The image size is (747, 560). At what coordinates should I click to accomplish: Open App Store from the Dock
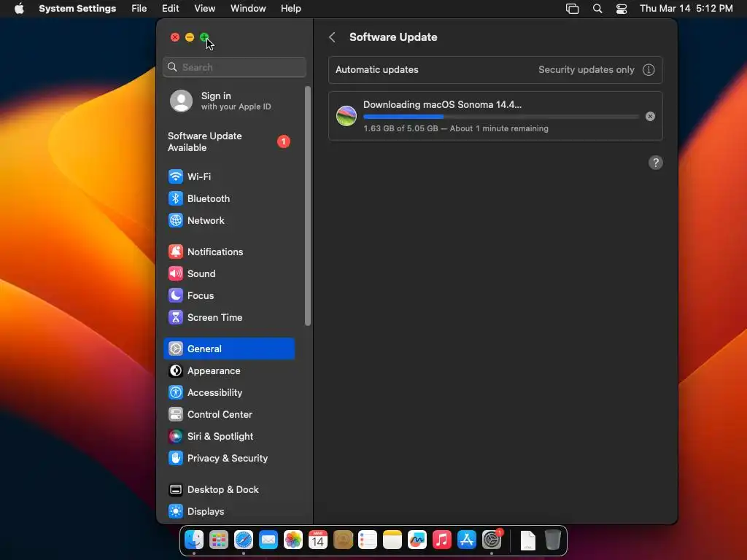point(466,540)
